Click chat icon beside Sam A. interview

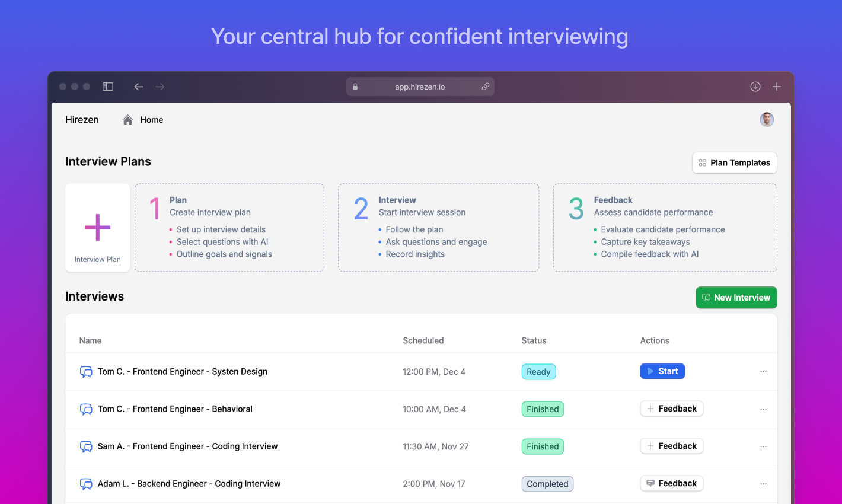[86, 446]
